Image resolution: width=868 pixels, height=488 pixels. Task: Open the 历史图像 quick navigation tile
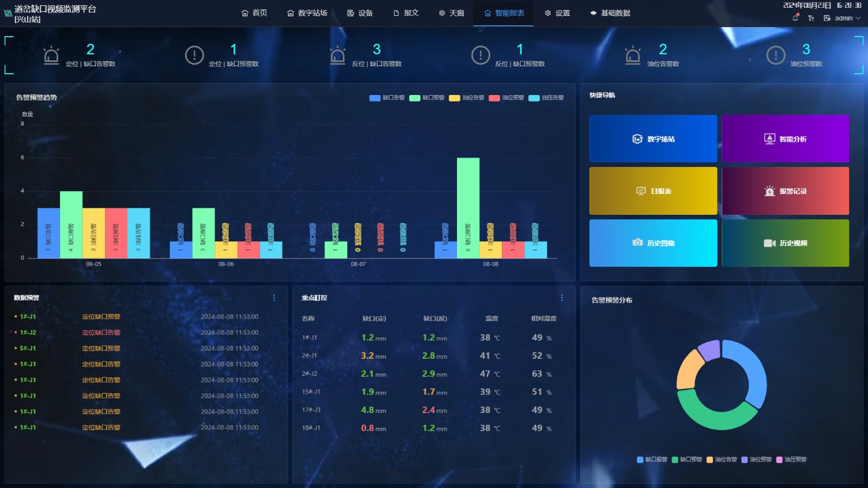click(x=653, y=243)
